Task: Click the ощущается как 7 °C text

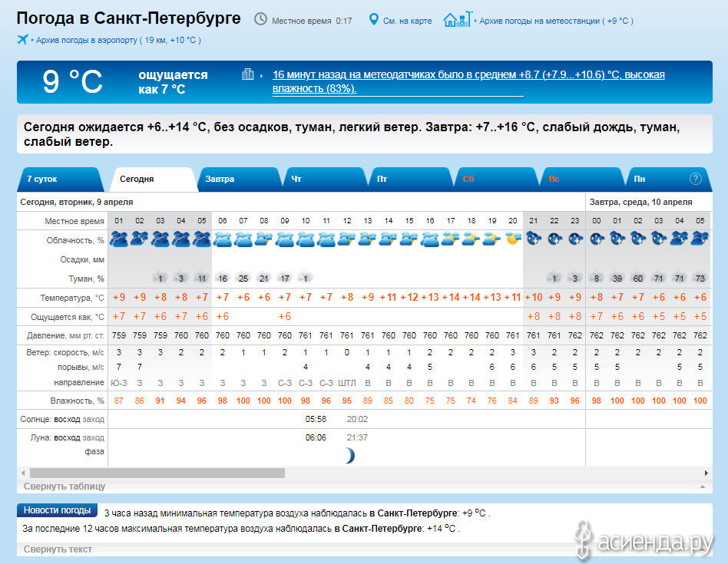Action: pyautogui.click(x=173, y=81)
